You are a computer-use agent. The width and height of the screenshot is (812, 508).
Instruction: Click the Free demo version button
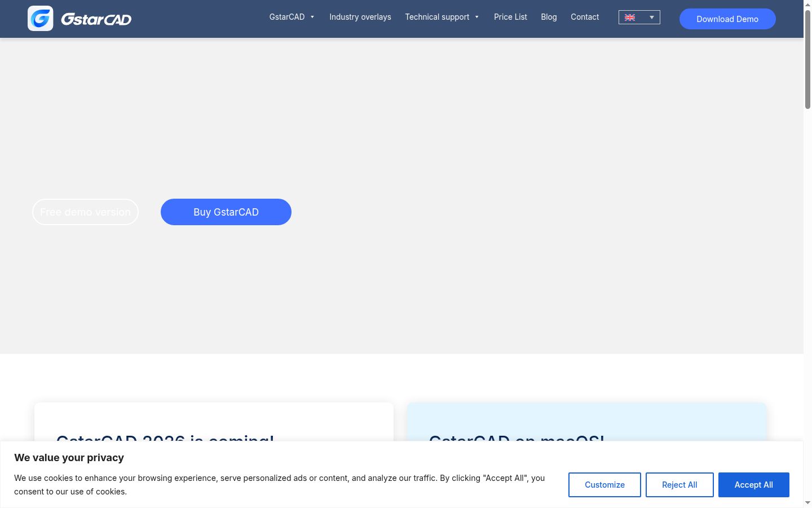click(x=85, y=212)
